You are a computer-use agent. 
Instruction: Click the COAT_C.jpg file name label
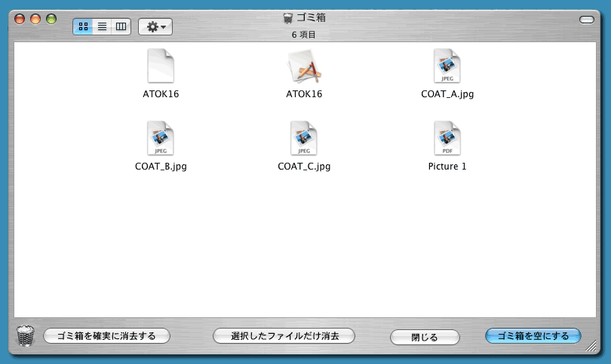click(x=304, y=167)
